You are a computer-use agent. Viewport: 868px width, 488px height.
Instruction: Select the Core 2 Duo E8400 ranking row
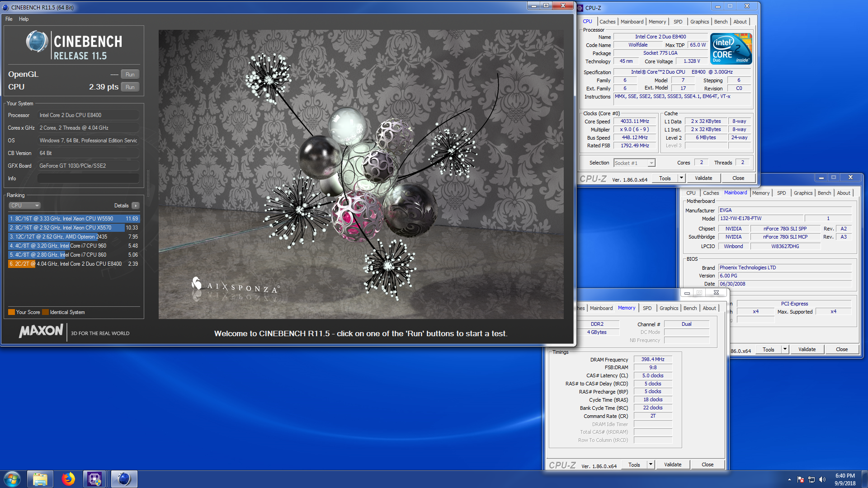coord(74,264)
